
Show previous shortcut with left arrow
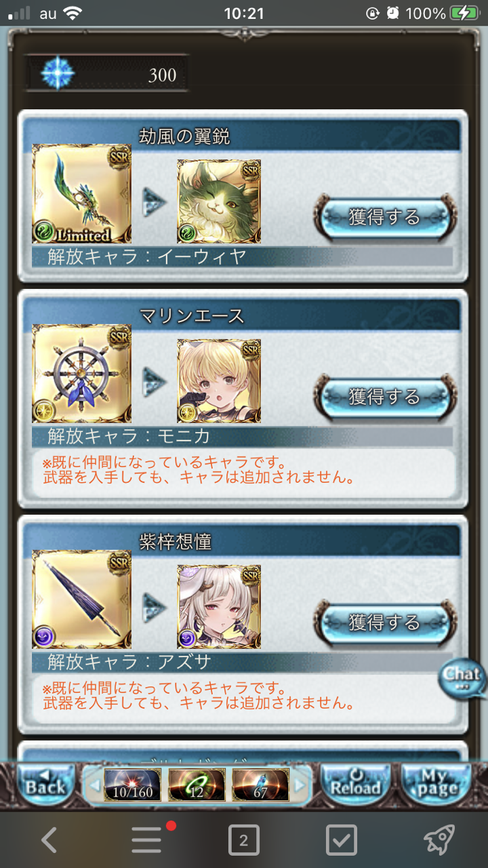pyautogui.click(x=94, y=785)
